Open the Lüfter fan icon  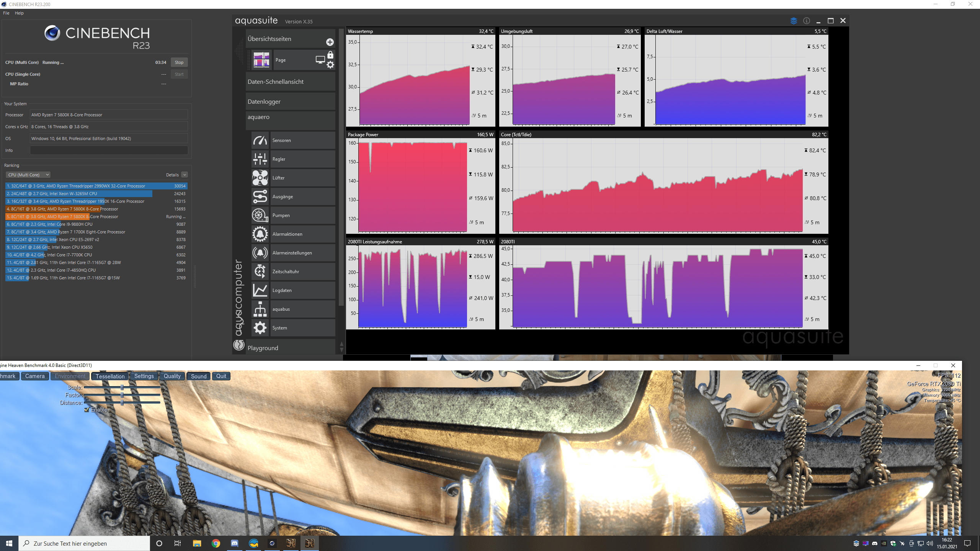[260, 178]
